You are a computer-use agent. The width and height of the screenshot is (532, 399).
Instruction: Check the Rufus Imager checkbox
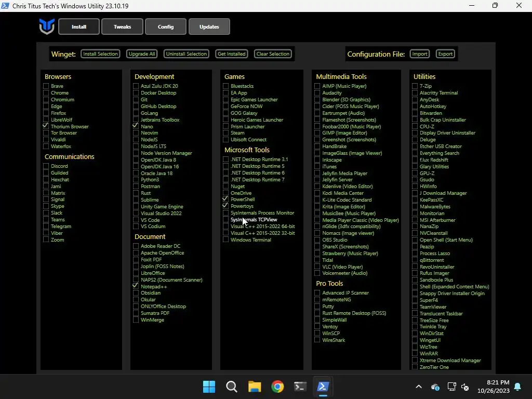pyautogui.click(x=415, y=273)
